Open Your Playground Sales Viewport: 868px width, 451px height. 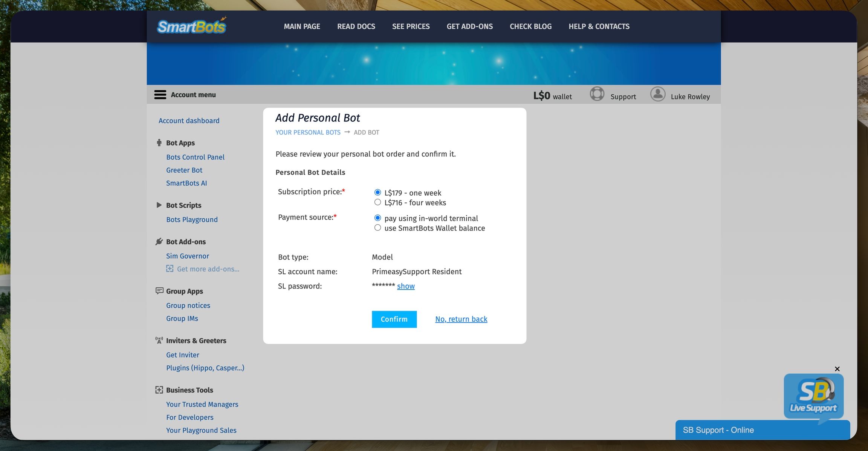tap(201, 430)
